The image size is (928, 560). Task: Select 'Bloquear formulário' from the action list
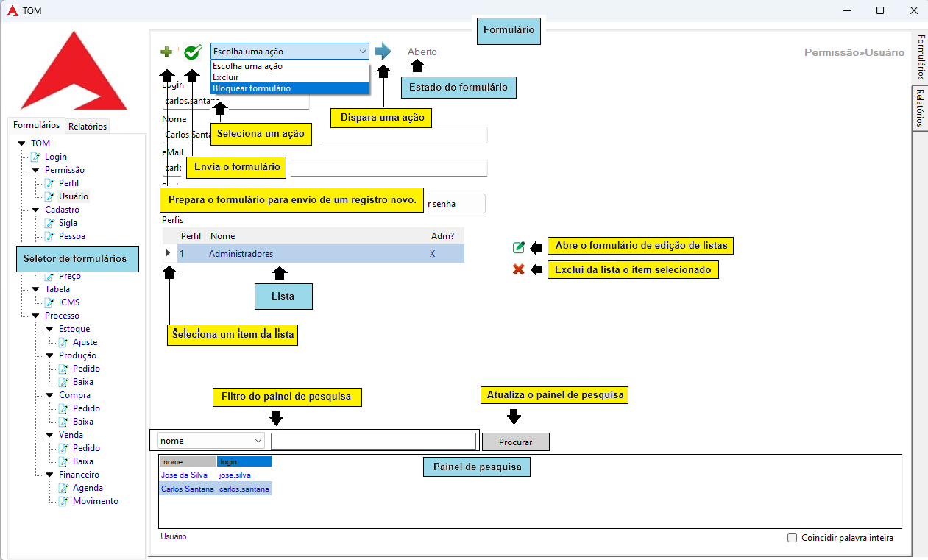tap(252, 88)
